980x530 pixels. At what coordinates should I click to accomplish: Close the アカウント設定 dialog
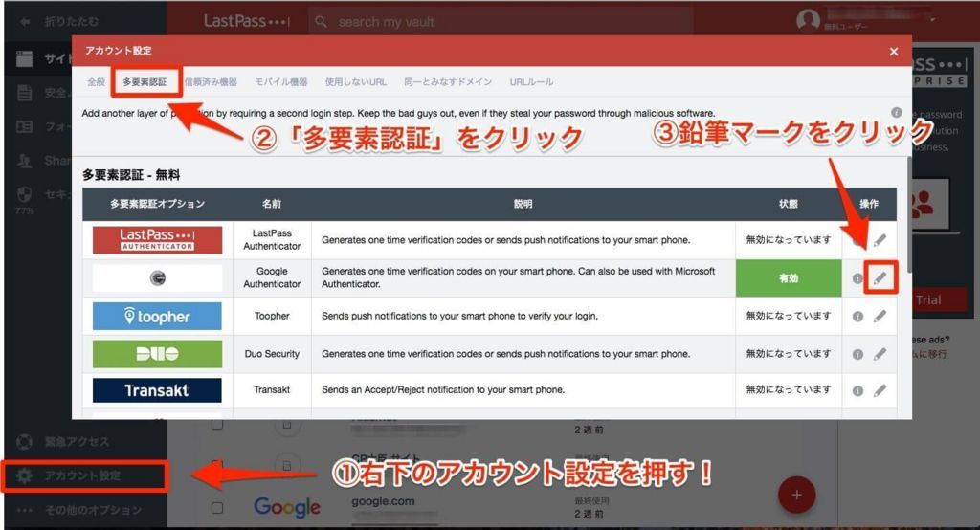[x=894, y=52]
